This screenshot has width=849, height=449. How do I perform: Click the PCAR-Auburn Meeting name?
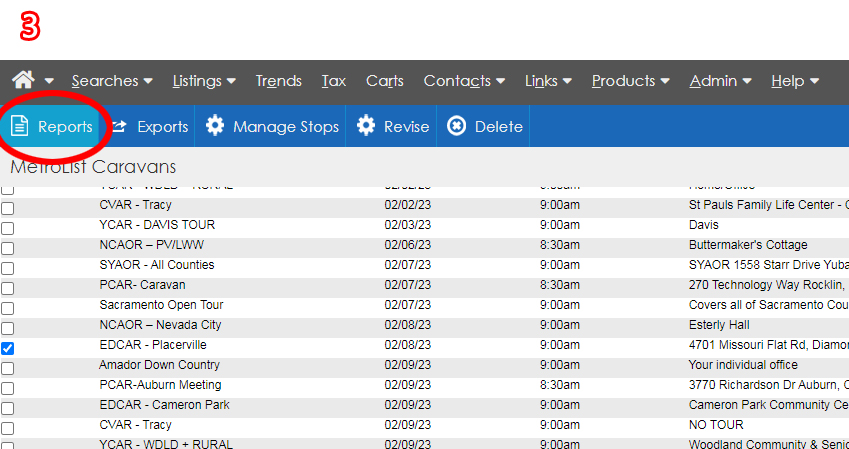160,385
